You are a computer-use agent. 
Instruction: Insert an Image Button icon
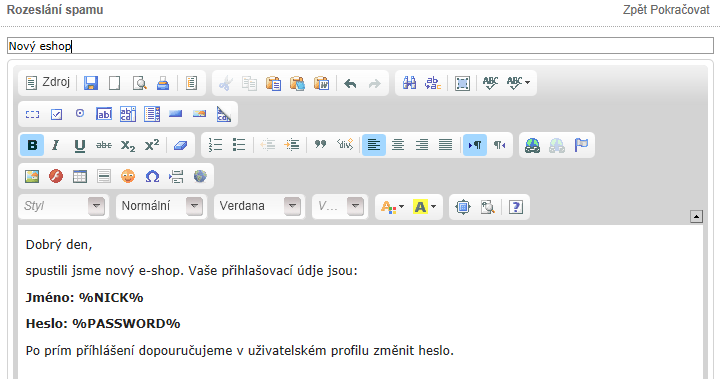(x=200, y=114)
